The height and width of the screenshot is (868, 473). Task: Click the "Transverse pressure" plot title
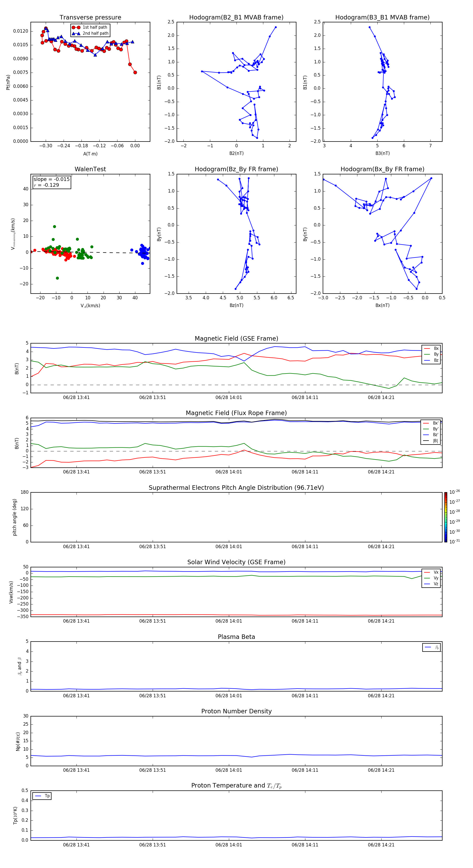tap(90, 17)
